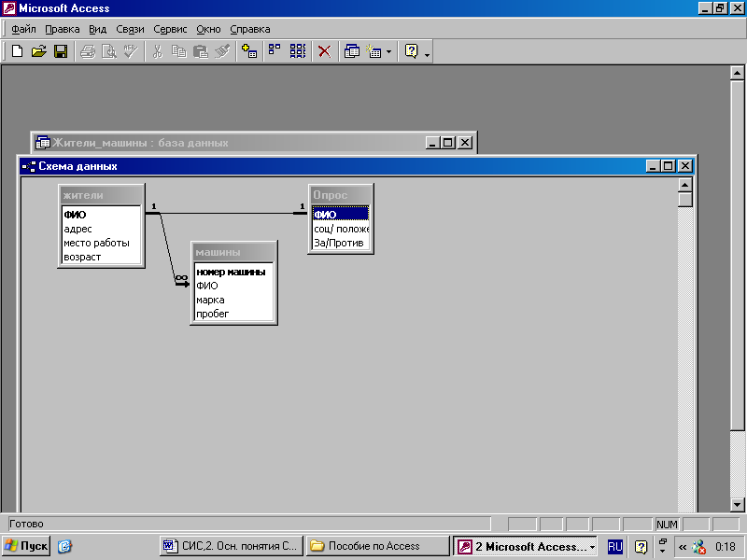Click the network tray icon with red X
This screenshot has height=560, width=747.
(699, 547)
